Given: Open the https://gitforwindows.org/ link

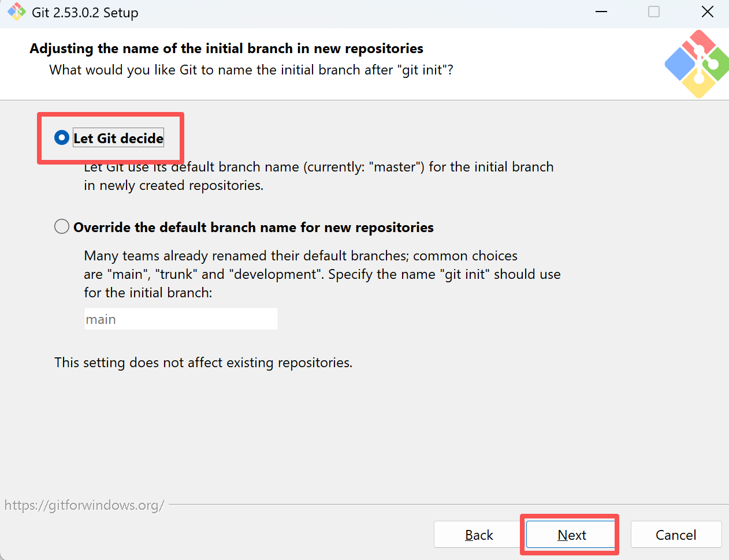Looking at the screenshot, I should pyautogui.click(x=84, y=505).
